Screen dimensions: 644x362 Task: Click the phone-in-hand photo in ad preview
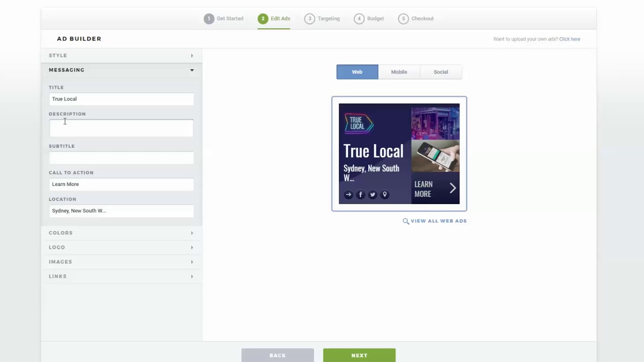click(435, 156)
